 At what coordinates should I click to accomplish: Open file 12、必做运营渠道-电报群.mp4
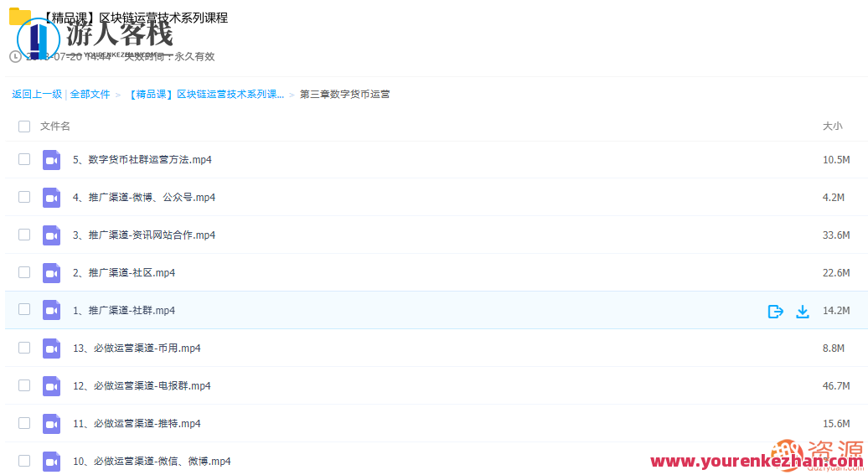(x=142, y=385)
